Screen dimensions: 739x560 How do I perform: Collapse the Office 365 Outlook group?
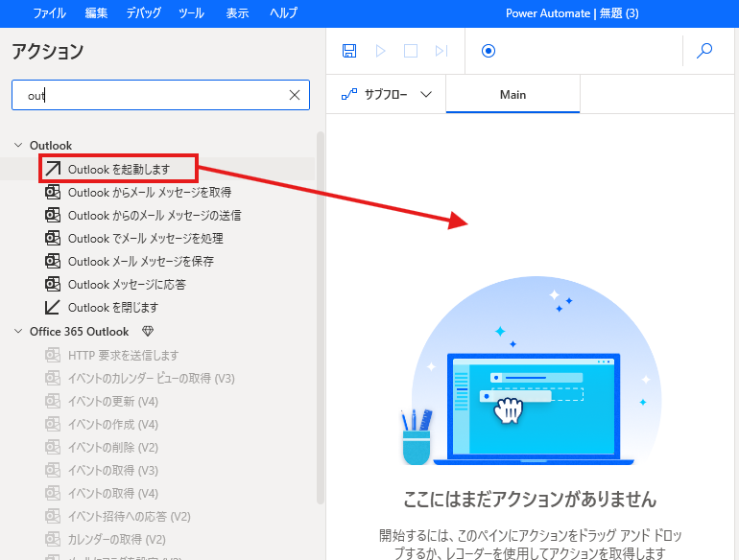pos(18,331)
